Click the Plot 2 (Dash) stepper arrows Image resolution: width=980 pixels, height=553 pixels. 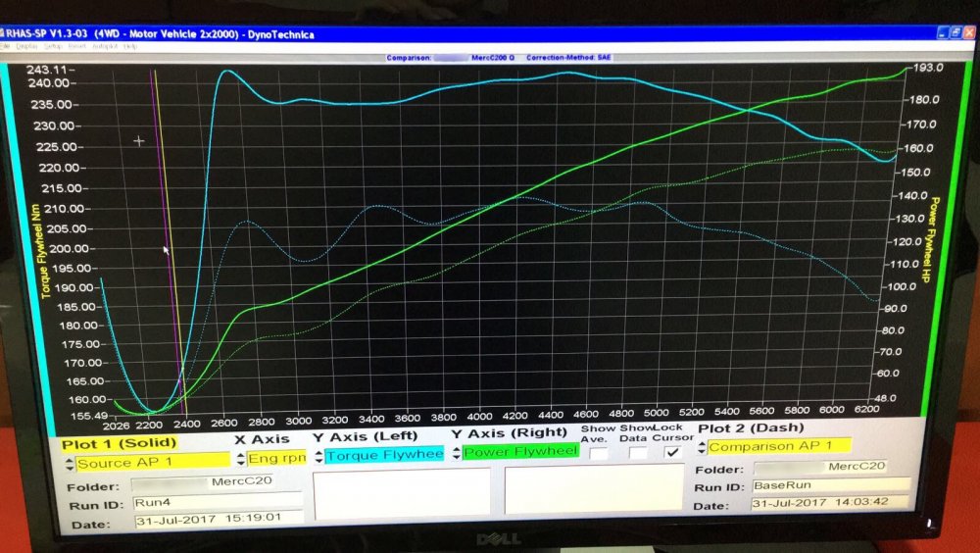coord(702,448)
